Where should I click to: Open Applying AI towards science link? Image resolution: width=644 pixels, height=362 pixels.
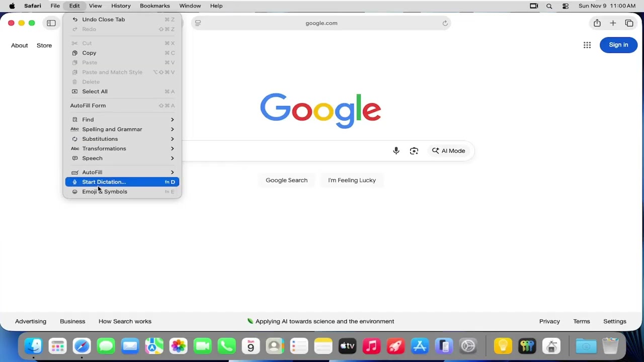click(320, 322)
